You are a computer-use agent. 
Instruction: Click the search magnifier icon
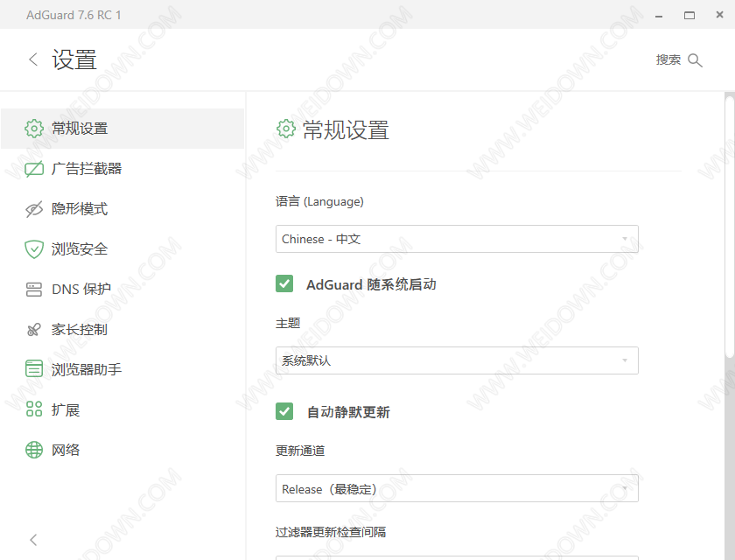pos(695,60)
